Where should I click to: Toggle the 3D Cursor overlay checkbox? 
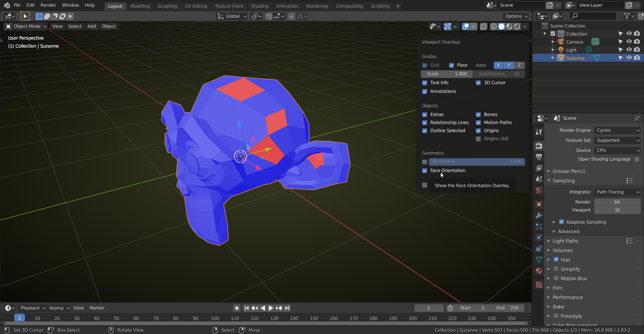pyautogui.click(x=478, y=83)
